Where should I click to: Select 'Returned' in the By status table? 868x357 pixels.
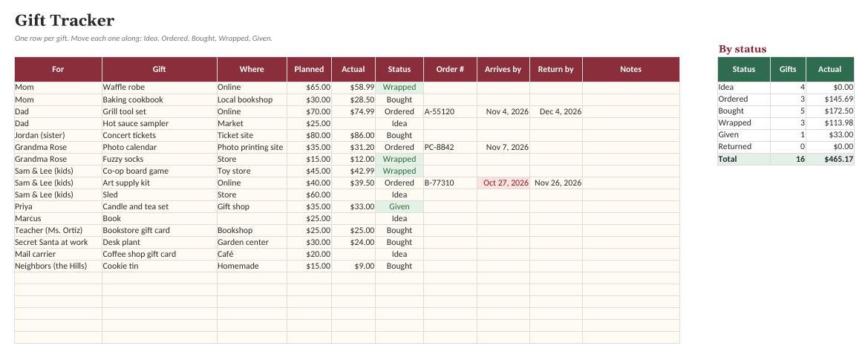744,147
